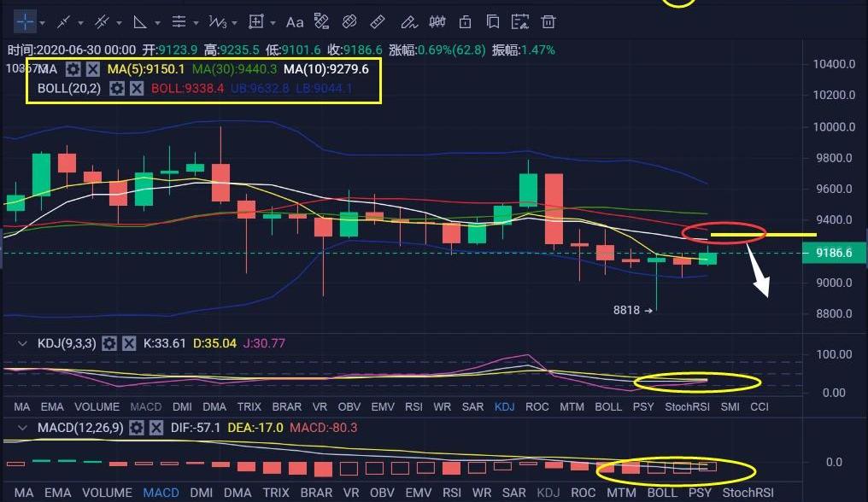Expand the triangle shape tool dropdown arrow

pyautogui.click(x=158, y=22)
